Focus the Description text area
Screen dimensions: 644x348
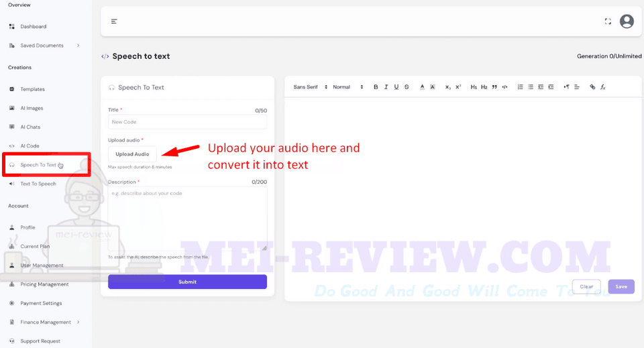tap(187, 219)
